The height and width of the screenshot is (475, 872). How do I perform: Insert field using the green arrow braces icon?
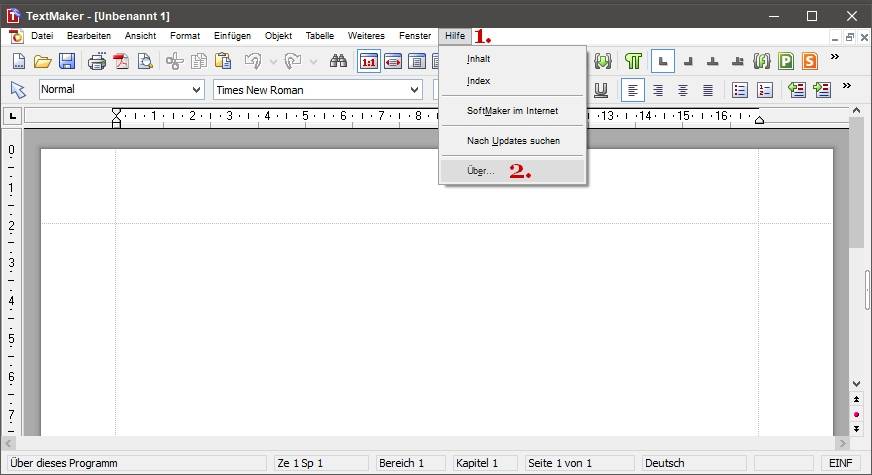coord(602,61)
